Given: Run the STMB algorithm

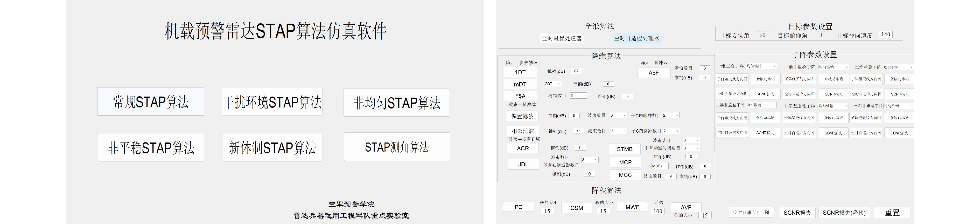Looking at the screenshot, I should tap(624, 149).
